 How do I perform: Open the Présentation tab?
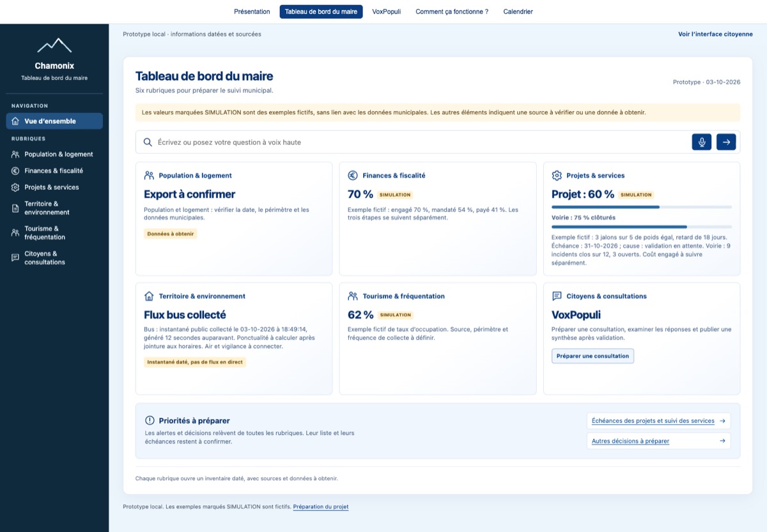pyautogui.click(x=252, y=11)
